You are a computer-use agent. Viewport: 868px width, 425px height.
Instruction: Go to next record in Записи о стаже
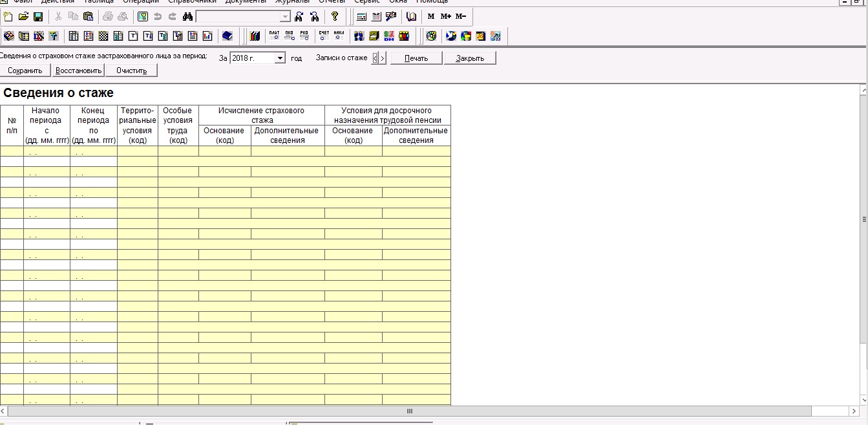tap(382, 58)
